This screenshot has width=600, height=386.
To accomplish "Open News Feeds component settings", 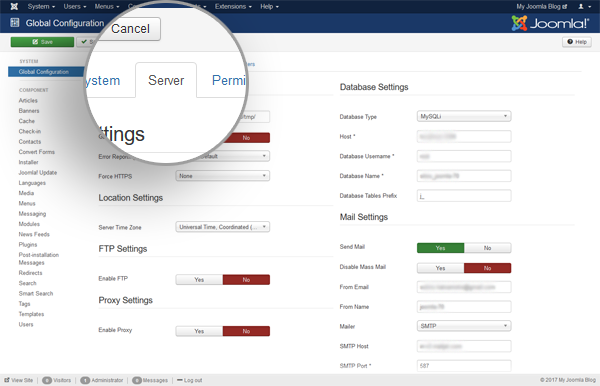I will coord(34,235).
